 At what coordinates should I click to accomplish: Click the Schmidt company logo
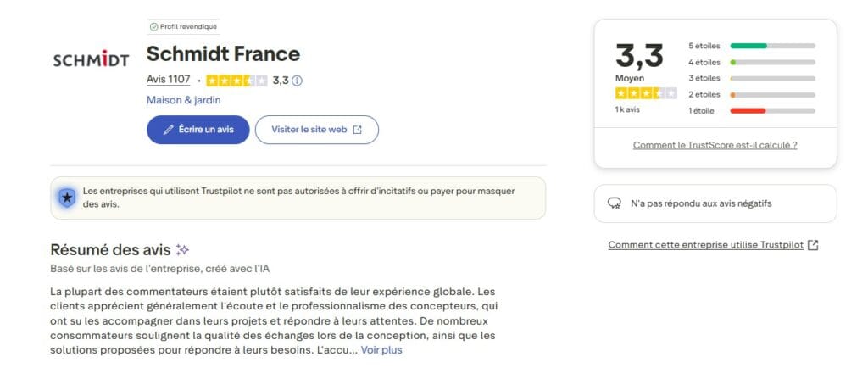[x=91, y=60]
